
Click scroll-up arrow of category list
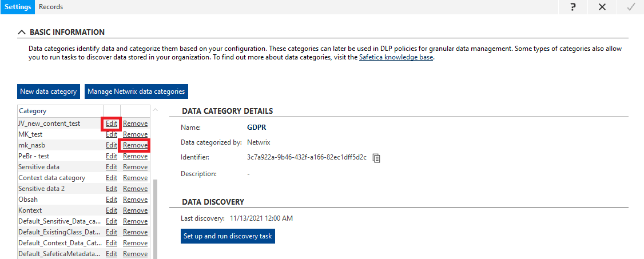coord(155,110)
